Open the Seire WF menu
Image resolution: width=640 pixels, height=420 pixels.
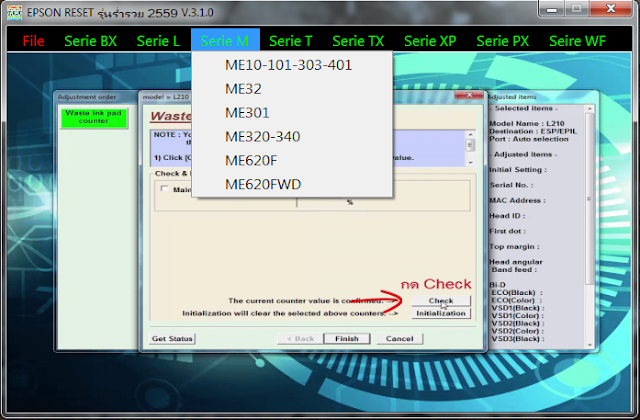pos(577,41)
